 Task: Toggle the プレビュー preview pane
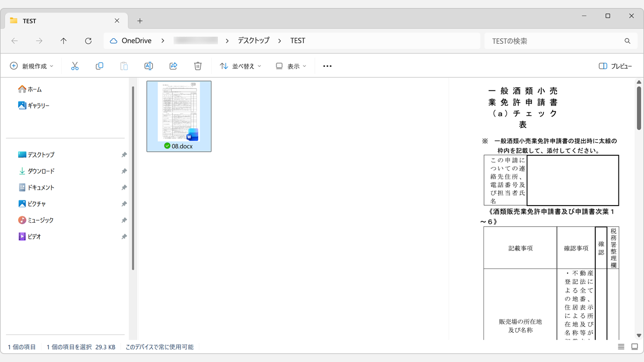tap(615, 66)
